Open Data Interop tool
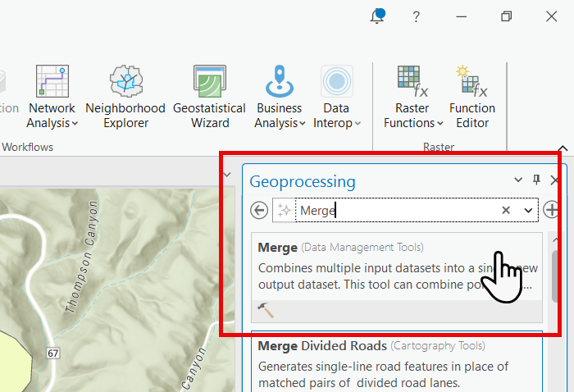Viewport: 574px width, 392px height. (x=337, y=97)
